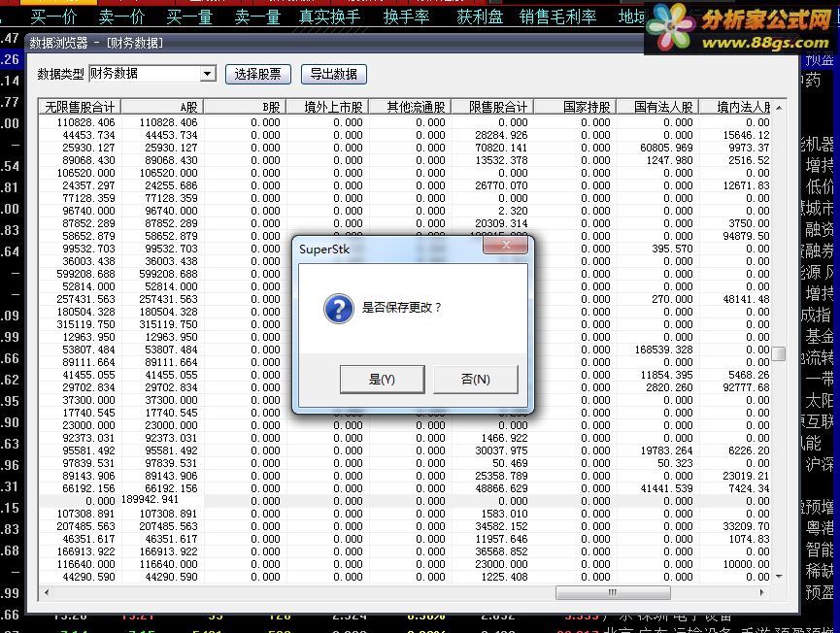840x633 pixels.
Task: Click the 选择股票 button
Action: (x=257, y=74)
